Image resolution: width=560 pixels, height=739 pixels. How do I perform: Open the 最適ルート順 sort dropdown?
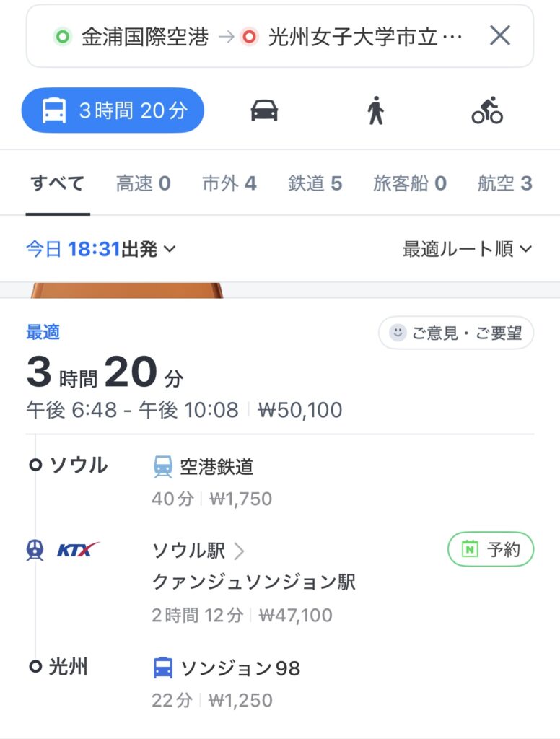click(467, 250)
